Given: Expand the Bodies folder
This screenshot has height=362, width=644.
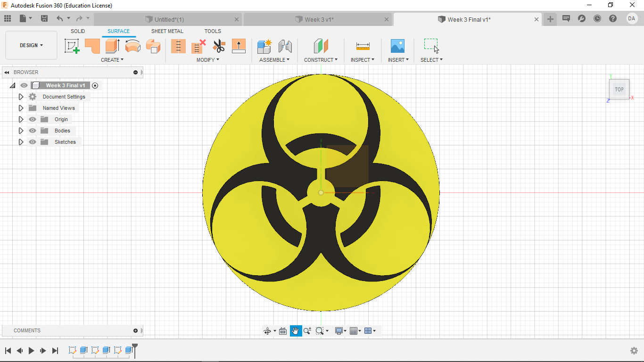Looking at the screenshot, I should pos(21,131).
